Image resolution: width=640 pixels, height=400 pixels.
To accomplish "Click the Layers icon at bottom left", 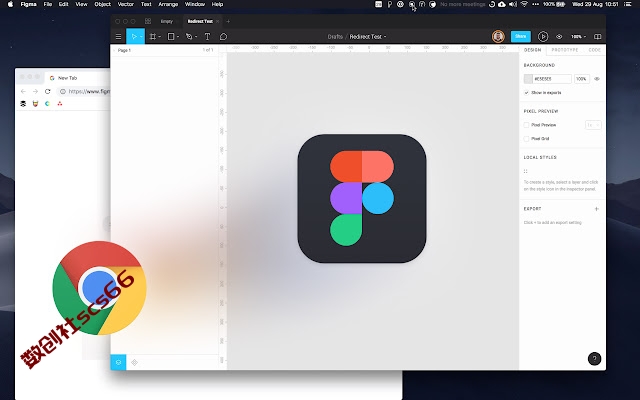I will pos(118,362).
